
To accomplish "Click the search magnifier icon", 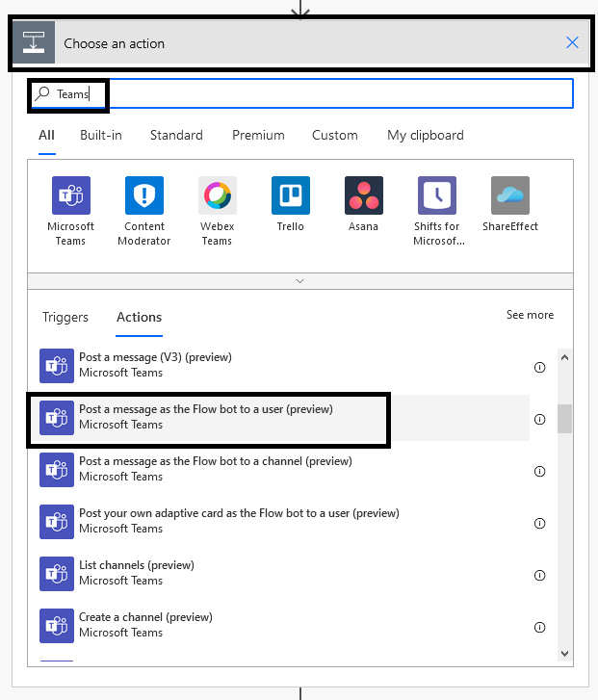I will (42, 93).
